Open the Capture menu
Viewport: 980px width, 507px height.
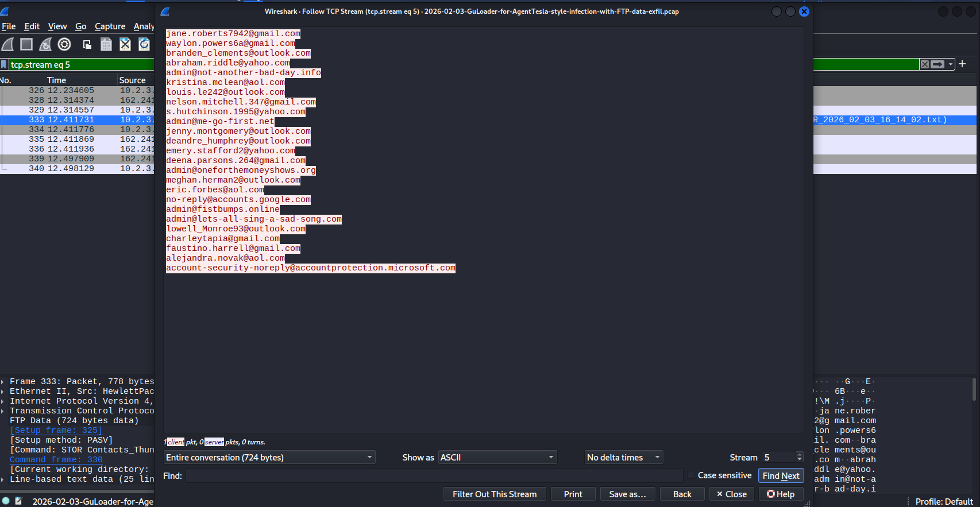(110, 26)
